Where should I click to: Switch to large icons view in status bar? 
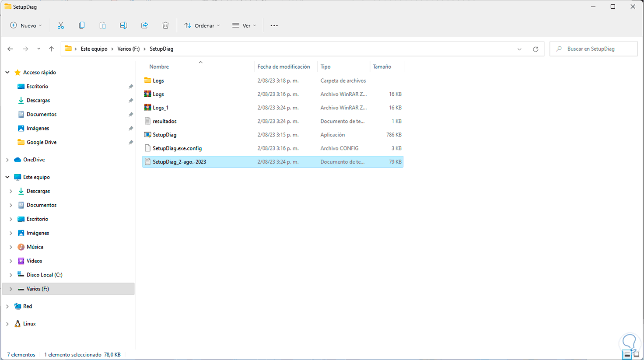637,355
